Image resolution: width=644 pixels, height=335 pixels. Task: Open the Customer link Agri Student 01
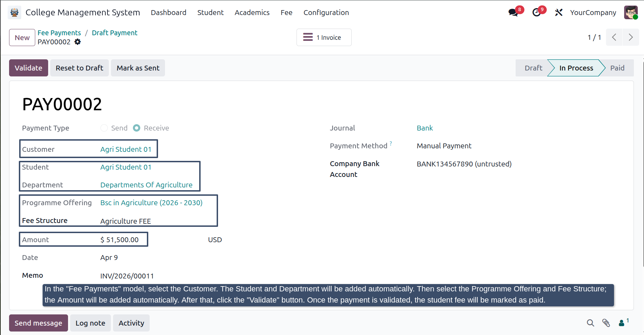pos(126,149)
